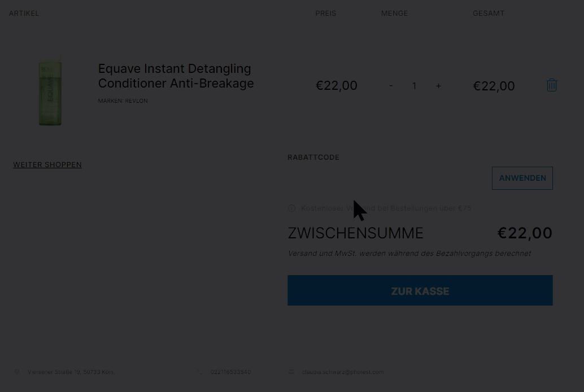The height and width of the screenshot is (392, 584).
Task: Open the Equave conditioner product thumbnail
Action: click(50, 93)
